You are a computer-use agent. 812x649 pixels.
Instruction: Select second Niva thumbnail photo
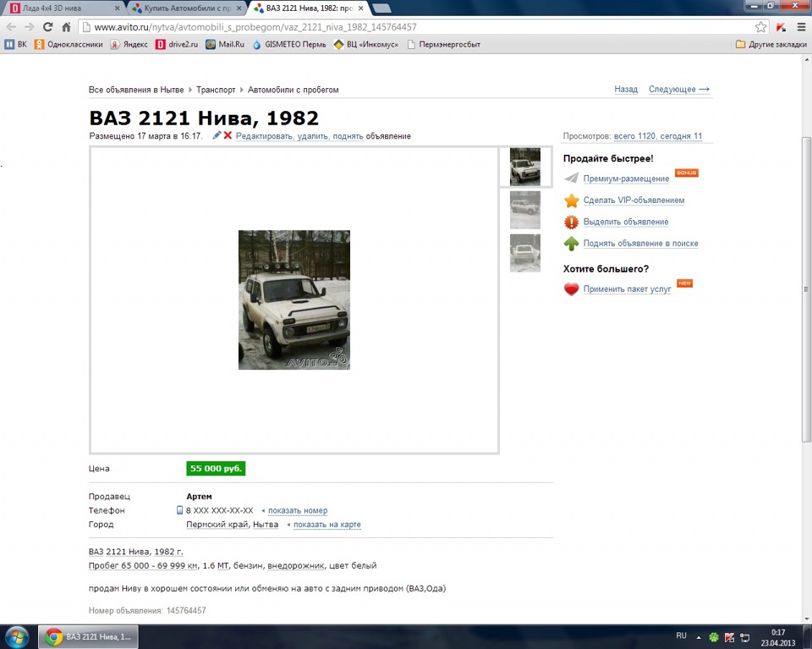(525, 211)
